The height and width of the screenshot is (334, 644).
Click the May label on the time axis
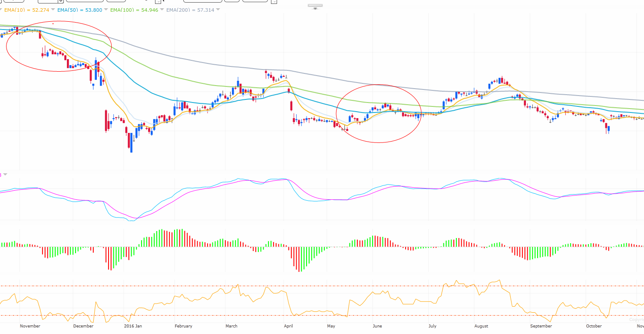click(331, 326)
